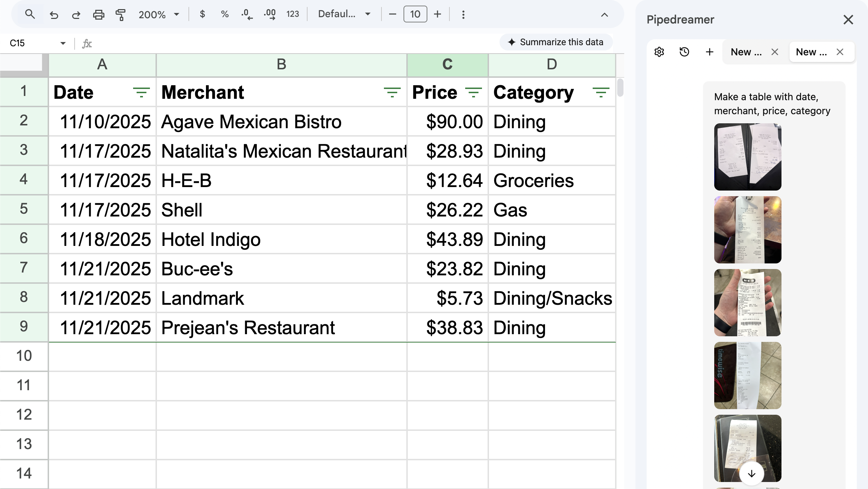The width and height of the screenshot is (868, 489).
Task: Click the decrease decimal places icon
Action: 247,14
